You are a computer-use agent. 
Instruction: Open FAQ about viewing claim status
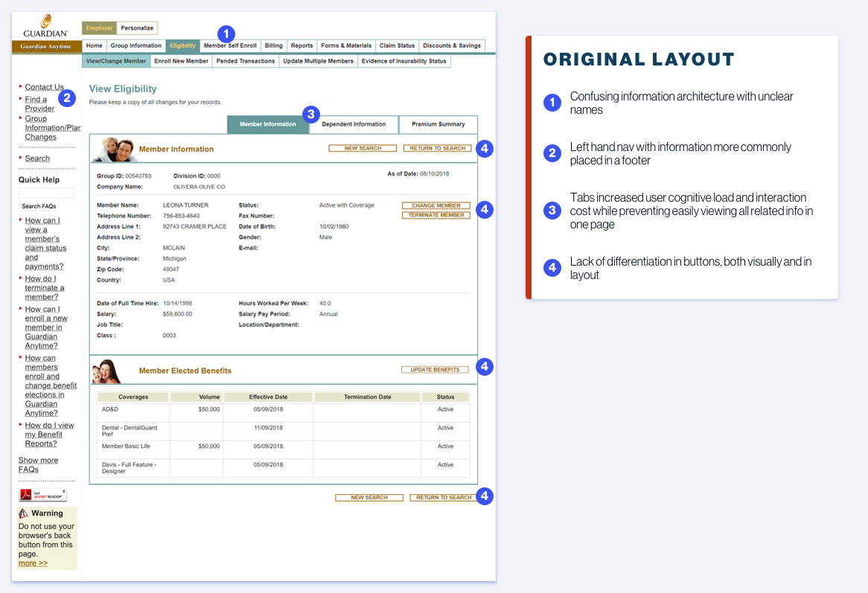(44, 243)
